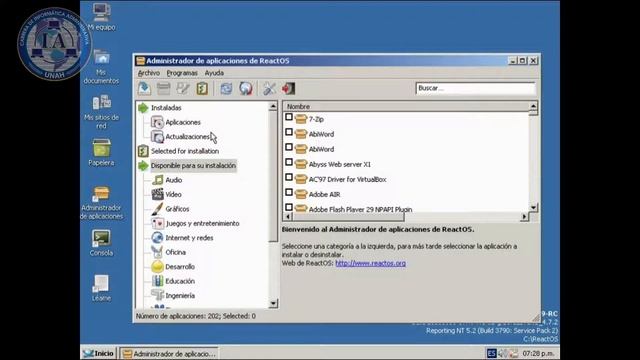Click inside the Buscar search field
The height and width of the screenshot is (360, 640).
pyautogui.click(x=476, y=88)
